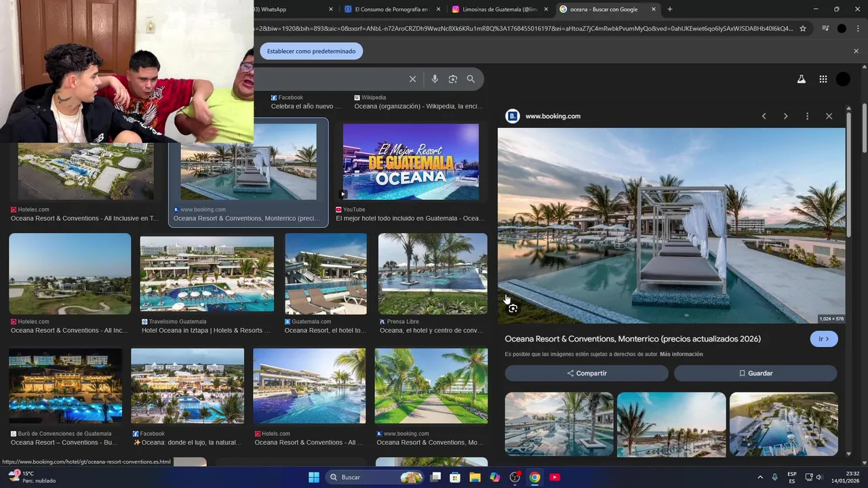Click the Chrome address bar URL
Viewport: 868px width, 488px height.
pos(524,28)
